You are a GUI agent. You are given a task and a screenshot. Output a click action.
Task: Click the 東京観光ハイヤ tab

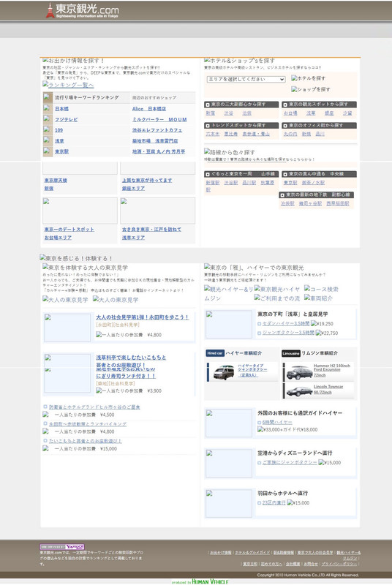pyautogui.click(x=276, y=289)
